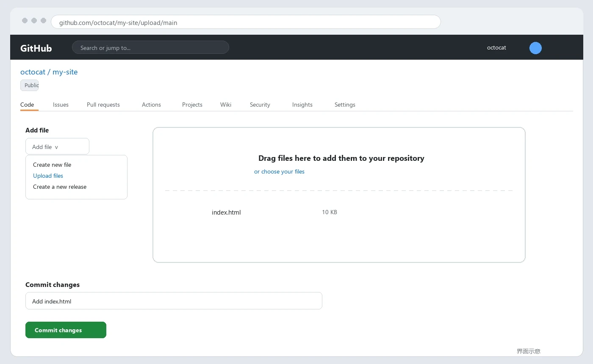Switch to the Issues tab

pos(61,105)
